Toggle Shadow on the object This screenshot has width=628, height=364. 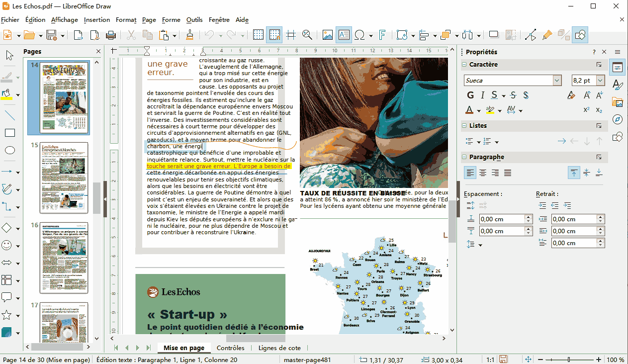[x=493, y=35]
